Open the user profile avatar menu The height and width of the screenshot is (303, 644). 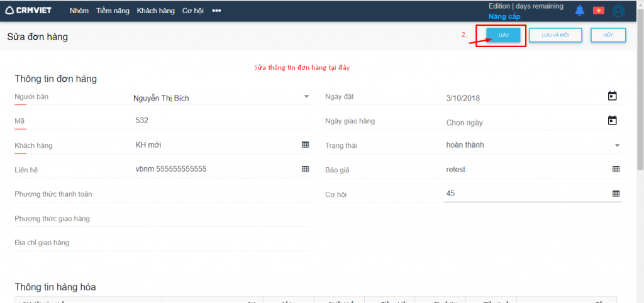(618, 11)
